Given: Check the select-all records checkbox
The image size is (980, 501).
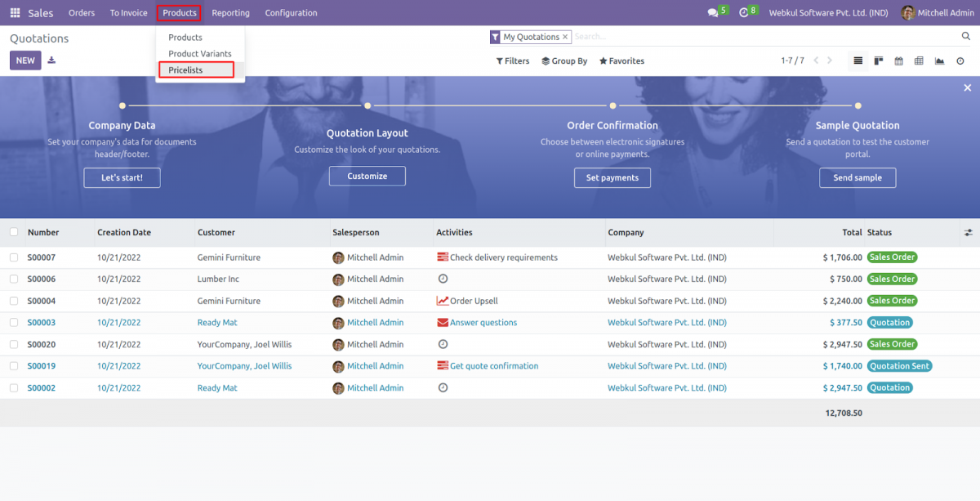Looking at the screenshot, I should pyautogui.click(x=14, y=232).
